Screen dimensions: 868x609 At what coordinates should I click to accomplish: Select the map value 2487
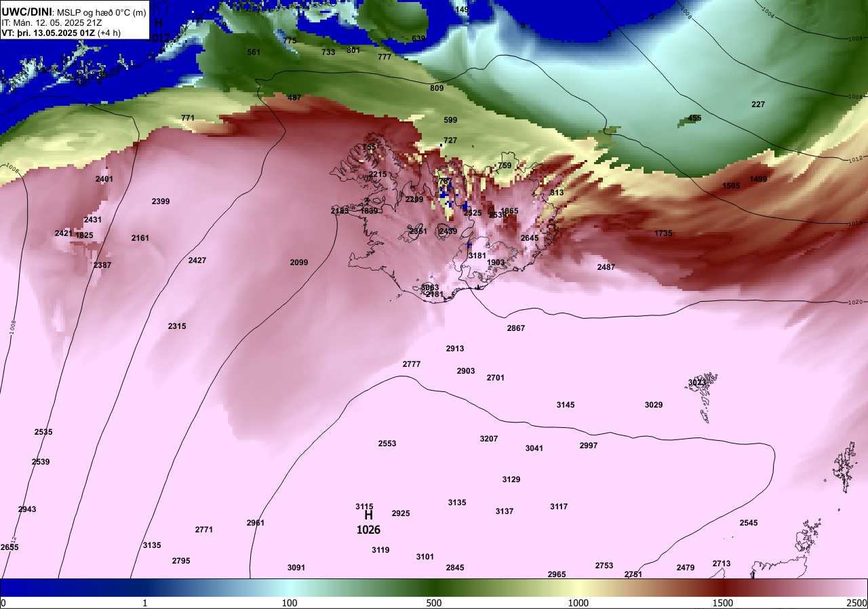(x=606, y=267)
